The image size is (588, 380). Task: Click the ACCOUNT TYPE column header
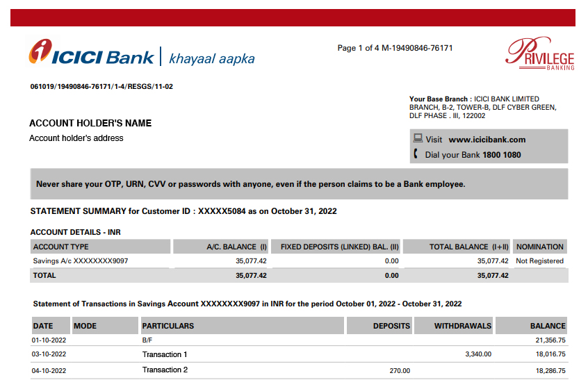(100, 247)
